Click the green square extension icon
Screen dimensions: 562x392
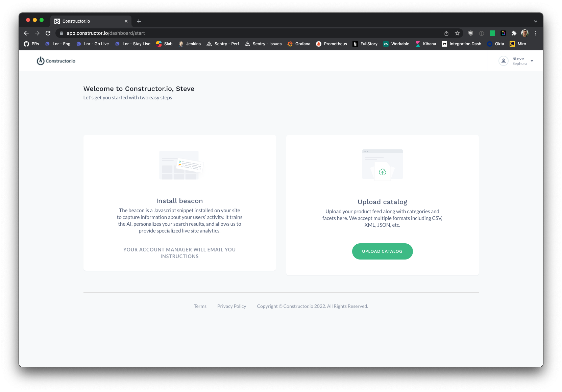[492, 33]
